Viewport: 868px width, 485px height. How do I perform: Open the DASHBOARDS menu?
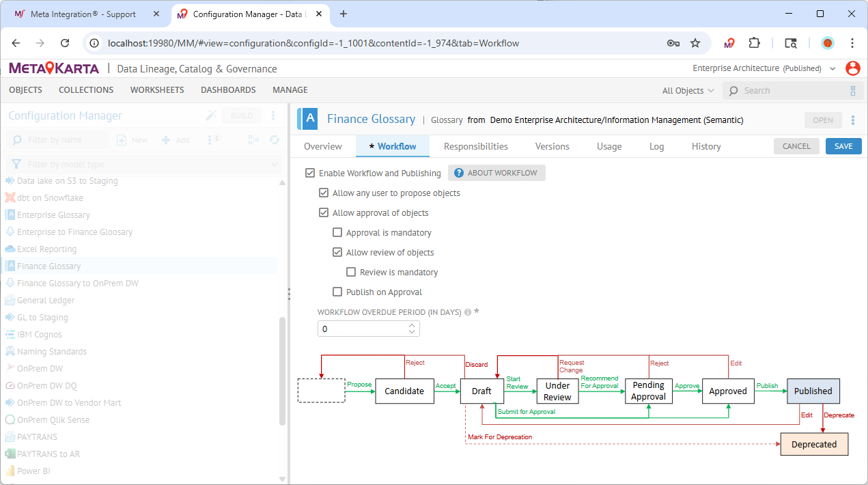228,90
